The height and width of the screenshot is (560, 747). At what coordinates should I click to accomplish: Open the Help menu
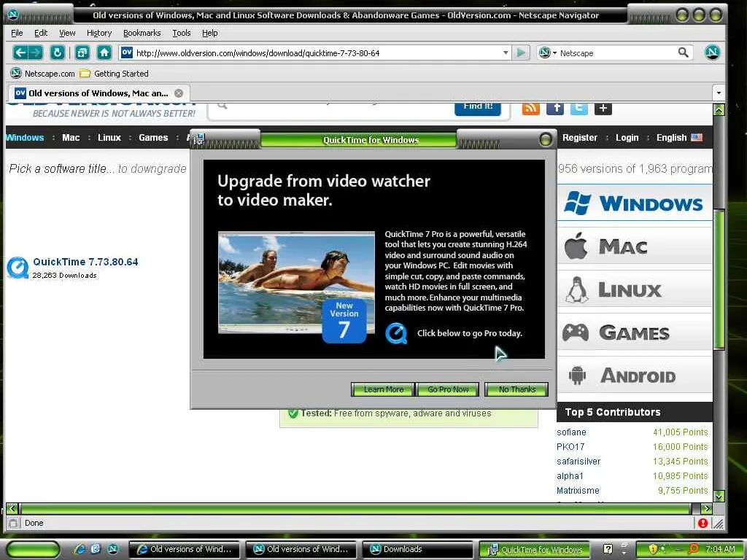point(209,33)
